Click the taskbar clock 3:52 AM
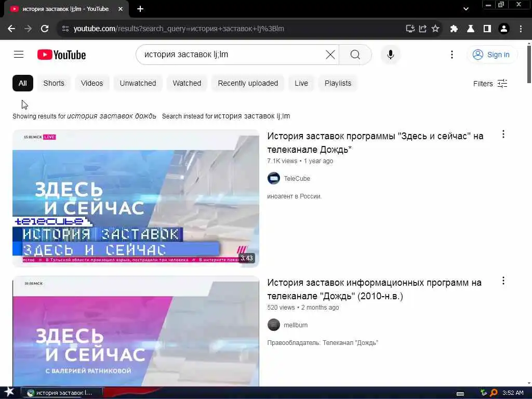 click(513, 393)
